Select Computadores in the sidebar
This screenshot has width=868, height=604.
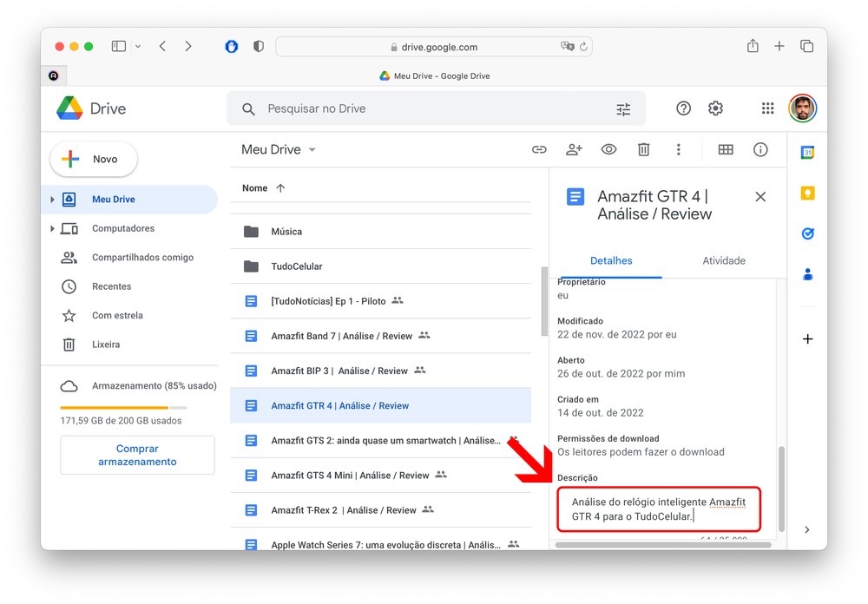coord(123,228)
